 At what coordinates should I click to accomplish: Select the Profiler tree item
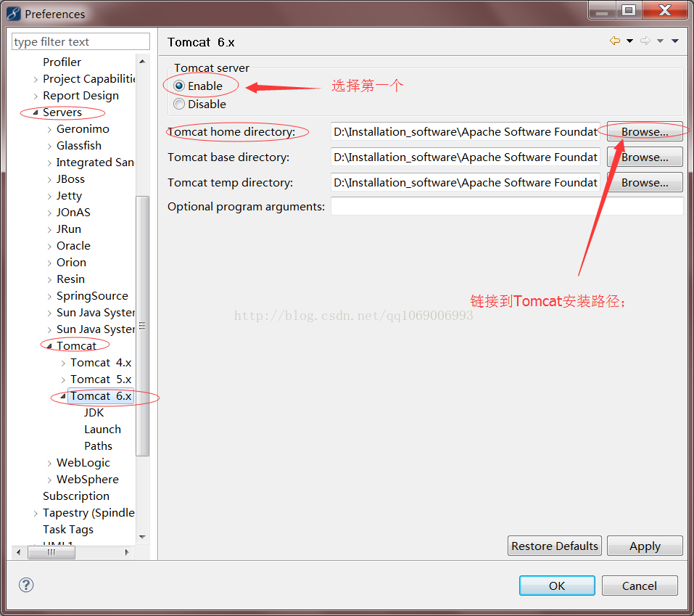point(62,62)
